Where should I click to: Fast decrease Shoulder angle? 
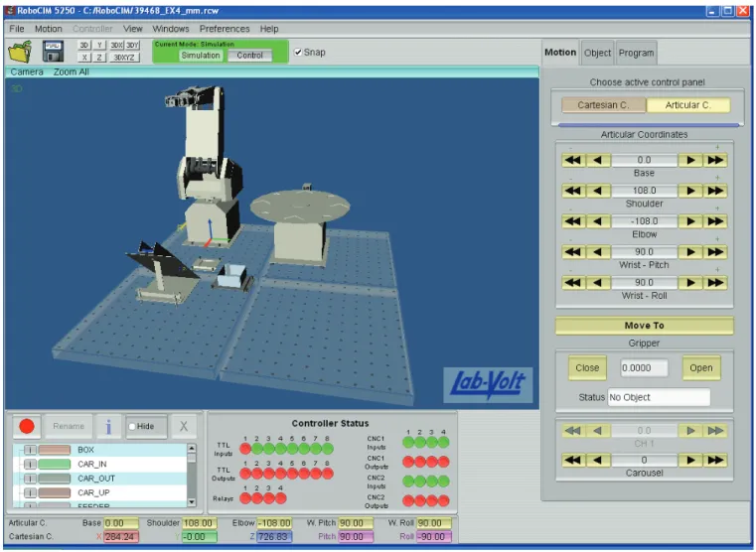pyautogui.click(x=573, y=191)
